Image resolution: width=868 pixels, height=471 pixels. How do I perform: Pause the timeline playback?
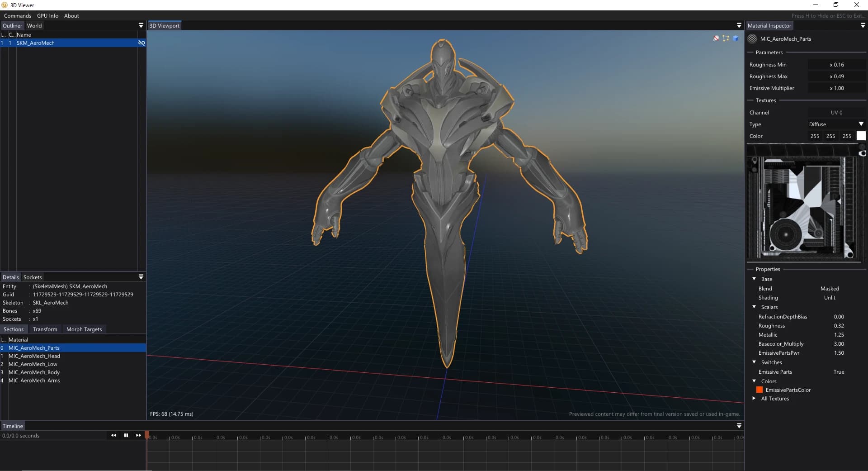[x=126, y=435]
